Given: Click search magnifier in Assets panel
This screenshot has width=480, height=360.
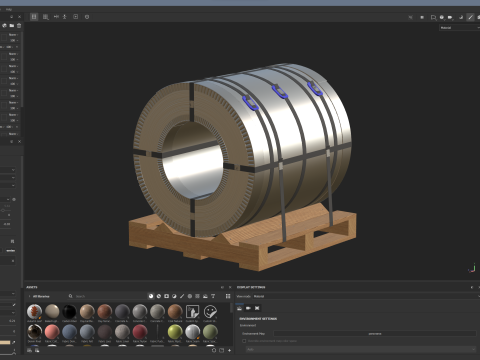Looking at the screenshot, I should [x=71, y=296].
